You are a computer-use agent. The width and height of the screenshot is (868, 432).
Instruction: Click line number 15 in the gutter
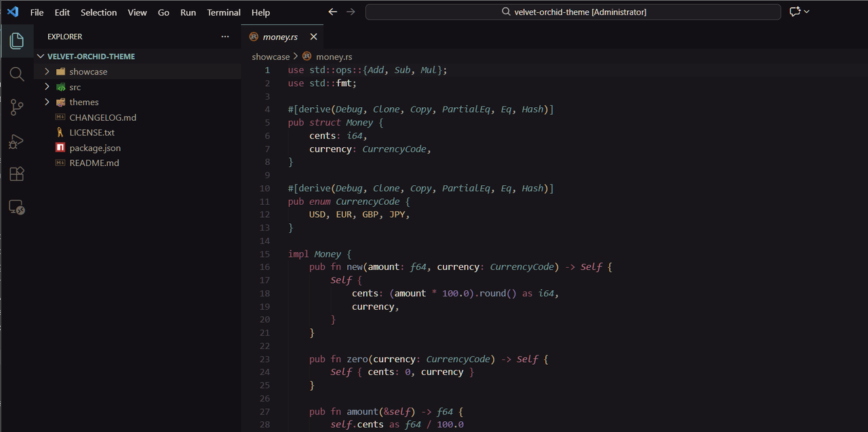click(264, 254)
